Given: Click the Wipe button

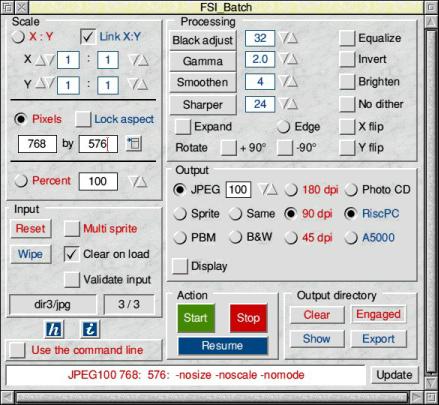Looking at the screenshot, I should pos(31,254).
